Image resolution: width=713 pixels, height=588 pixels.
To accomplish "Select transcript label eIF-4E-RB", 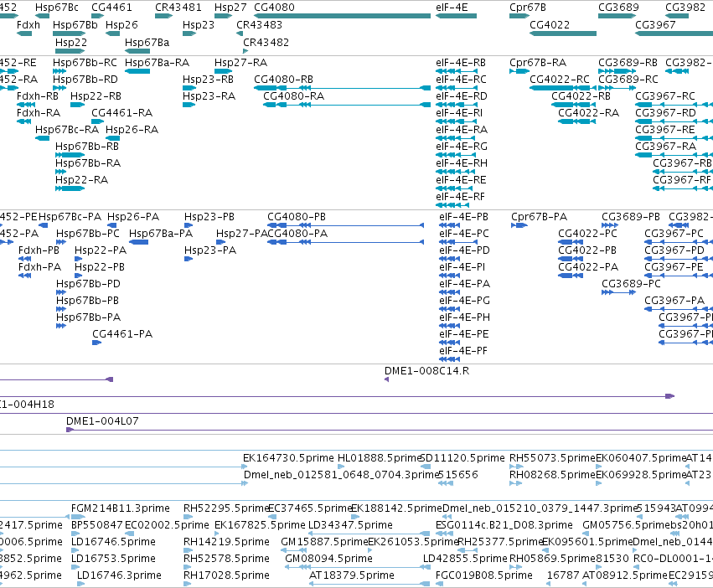I will pos(461,63).
